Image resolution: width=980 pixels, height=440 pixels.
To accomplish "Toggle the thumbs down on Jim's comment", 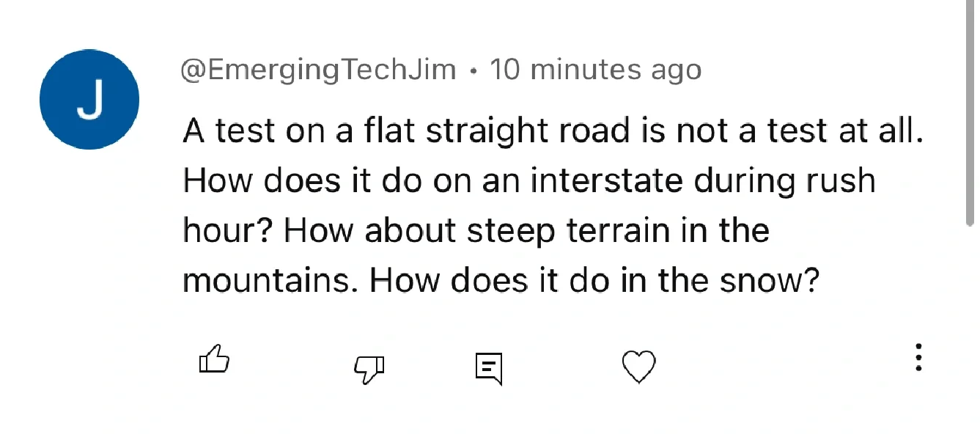I will (369, 368).
